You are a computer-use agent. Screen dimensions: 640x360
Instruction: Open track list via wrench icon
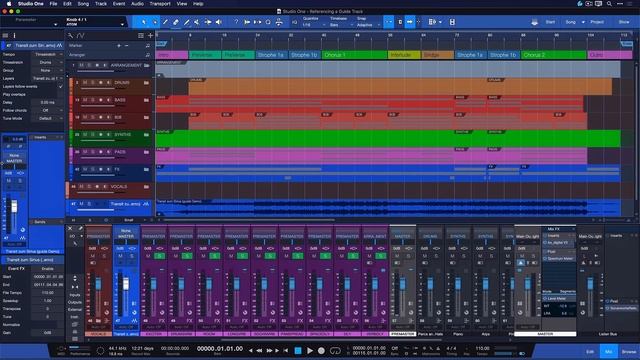71,36
